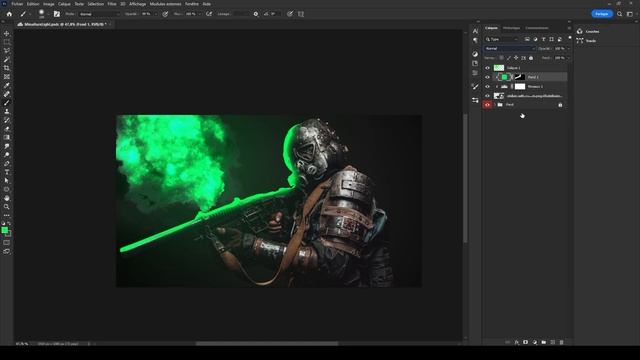
Task: Toggle Quick Mask mode
Action: click(x=7, y=242)
